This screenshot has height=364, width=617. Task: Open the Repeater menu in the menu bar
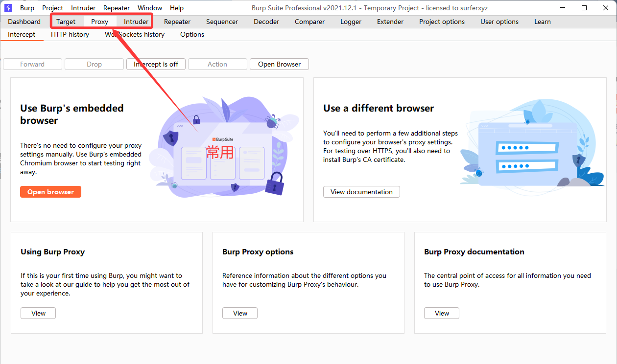pos(117,8)
